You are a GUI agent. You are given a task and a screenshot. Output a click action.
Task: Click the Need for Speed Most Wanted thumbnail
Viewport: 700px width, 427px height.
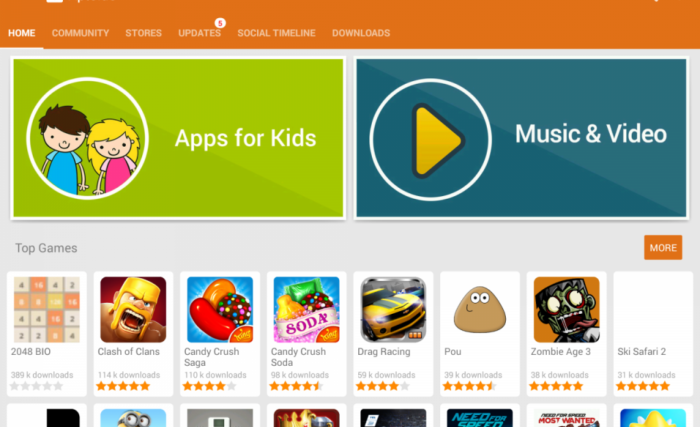[567, 418]
